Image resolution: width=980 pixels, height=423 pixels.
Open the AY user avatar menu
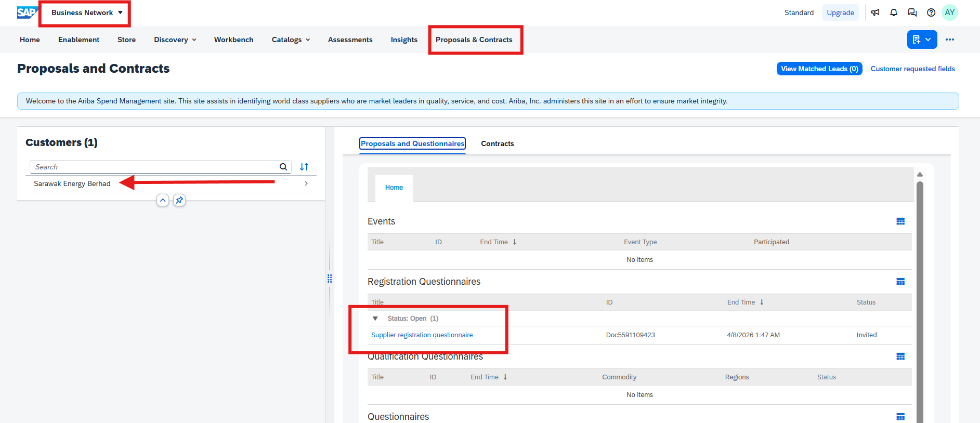pyautogui.click(x=950, y=12)
